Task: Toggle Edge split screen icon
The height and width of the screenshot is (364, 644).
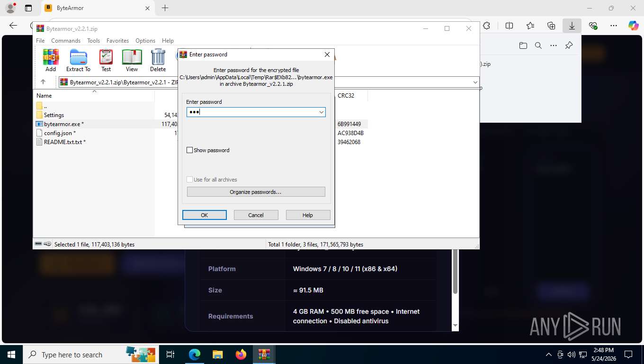Action: click(x=509, y=26)
